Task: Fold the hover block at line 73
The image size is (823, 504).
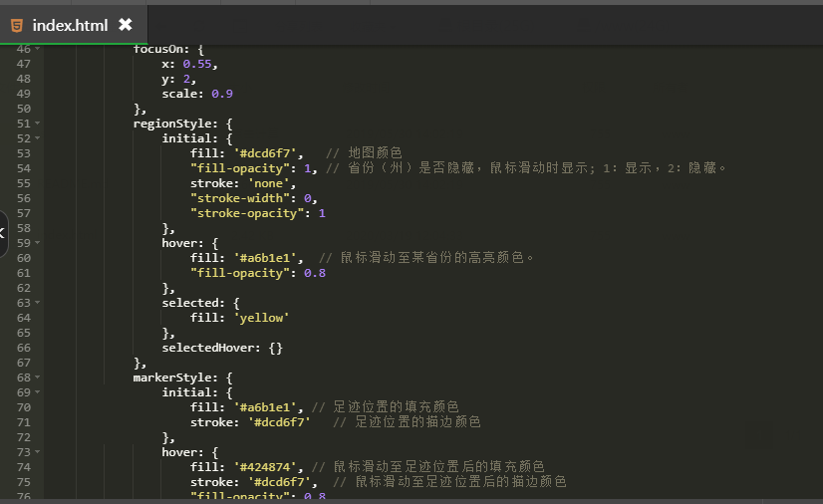Action: tap(38, 452)
